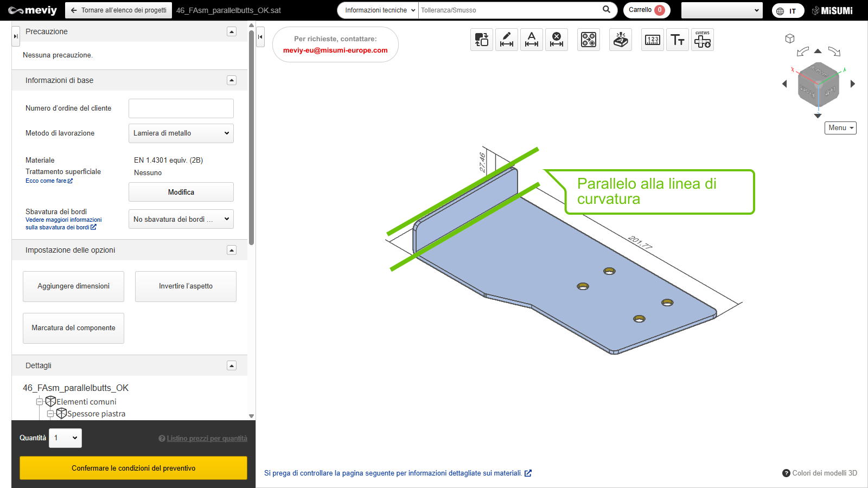The width and height of the screenshot is (868, 488).
Task: Open the view cube Menu
Action: (x=840, y=128)
